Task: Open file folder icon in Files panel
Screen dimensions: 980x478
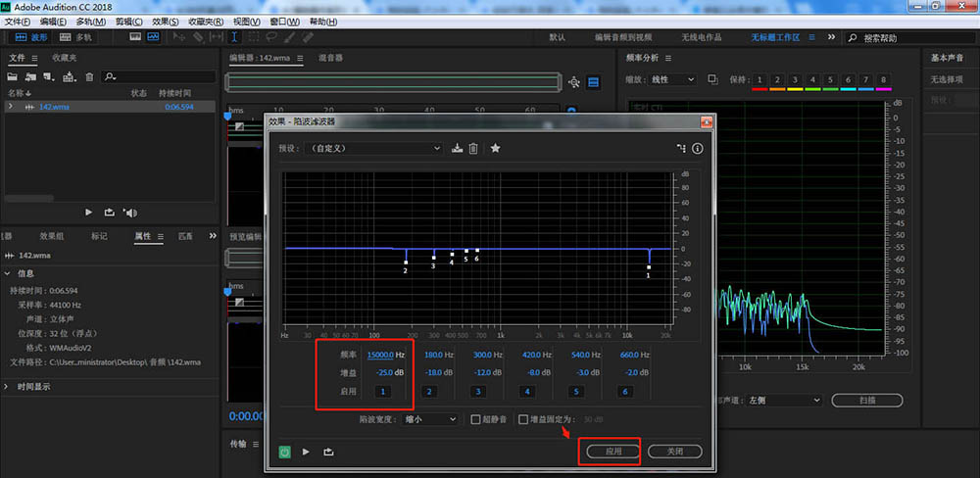Action: 12,76
